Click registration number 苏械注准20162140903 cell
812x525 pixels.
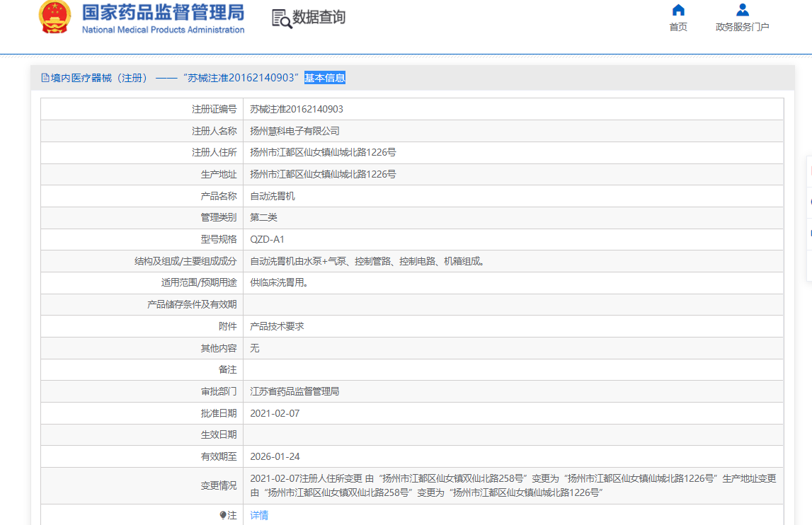coord(296,109)
